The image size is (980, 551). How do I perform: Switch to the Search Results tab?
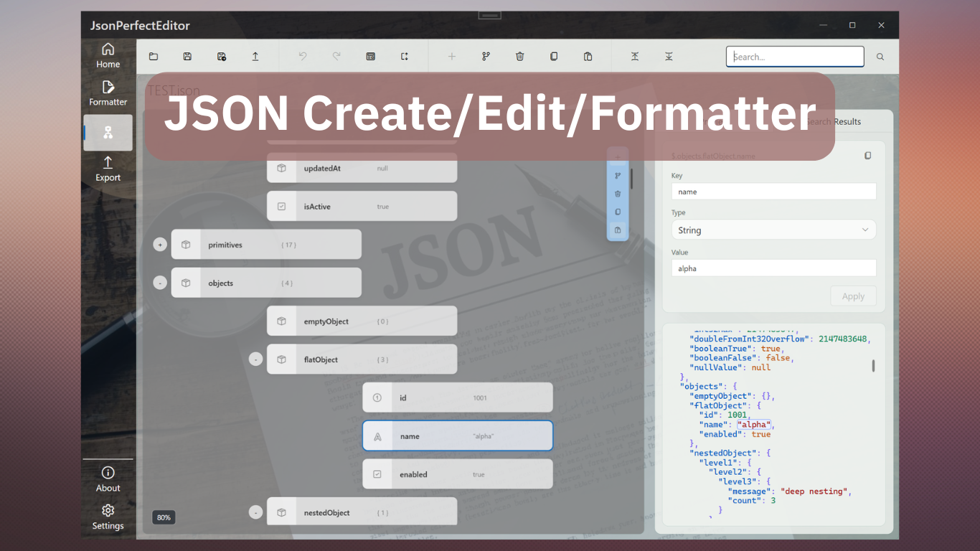click(x=832, y=122)
